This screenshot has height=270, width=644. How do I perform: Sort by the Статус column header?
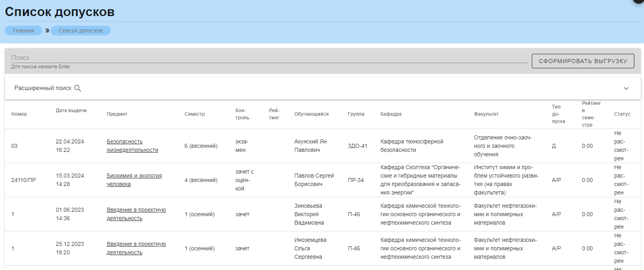622,114
